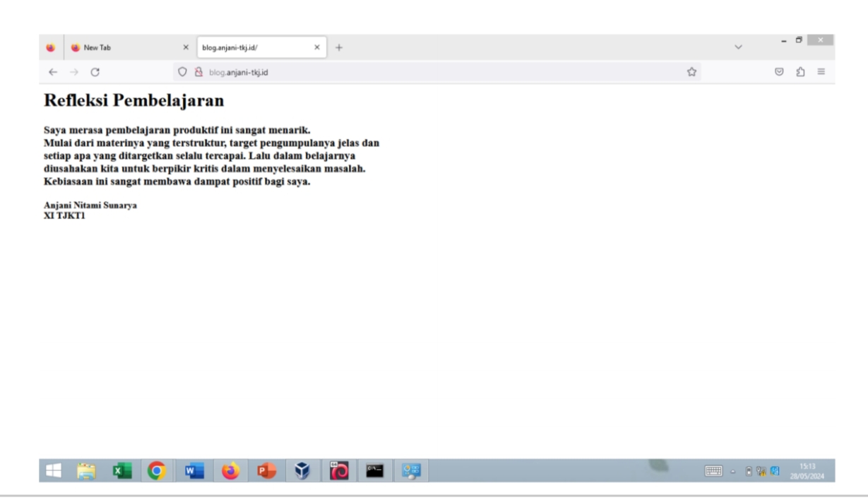Image resolution: width=868 pixels, height=500 pixels.
Task: Go back to the previous page
Action: tap(53, 72)
